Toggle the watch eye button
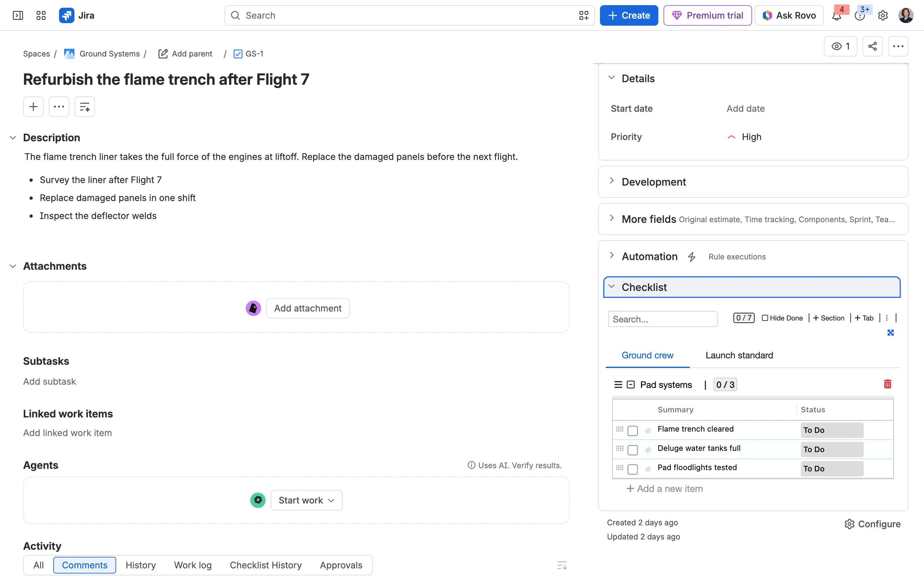This screenshot has height=578, width=924. tap(840, 46)
